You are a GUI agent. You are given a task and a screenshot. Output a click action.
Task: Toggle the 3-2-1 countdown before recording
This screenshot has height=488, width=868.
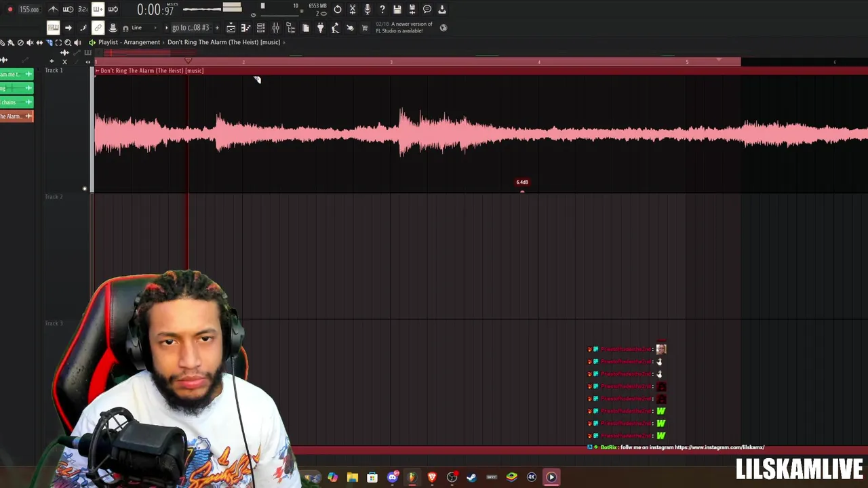83,9
